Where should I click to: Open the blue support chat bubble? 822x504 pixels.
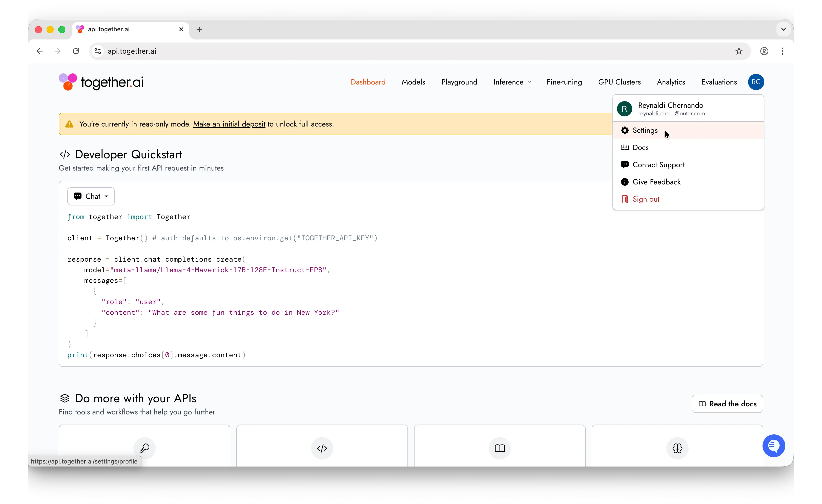774,446
